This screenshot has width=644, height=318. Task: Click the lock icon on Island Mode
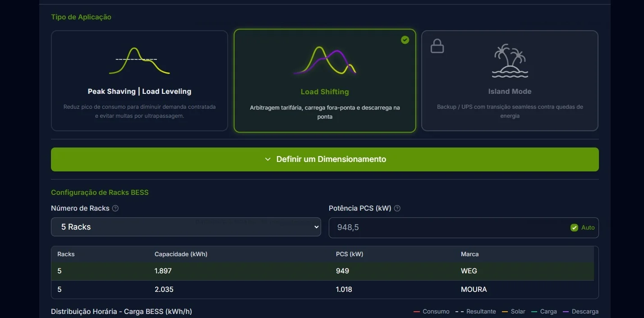point(437,46)
